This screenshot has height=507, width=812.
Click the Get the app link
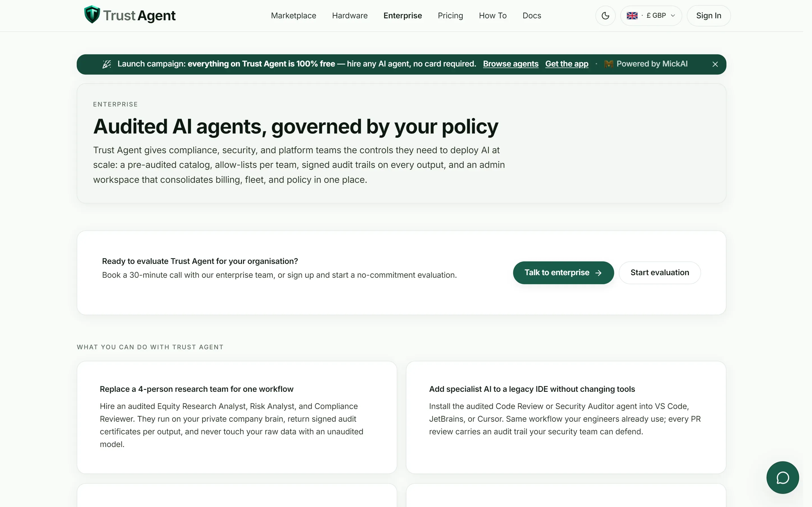click(x=566, y=64)
